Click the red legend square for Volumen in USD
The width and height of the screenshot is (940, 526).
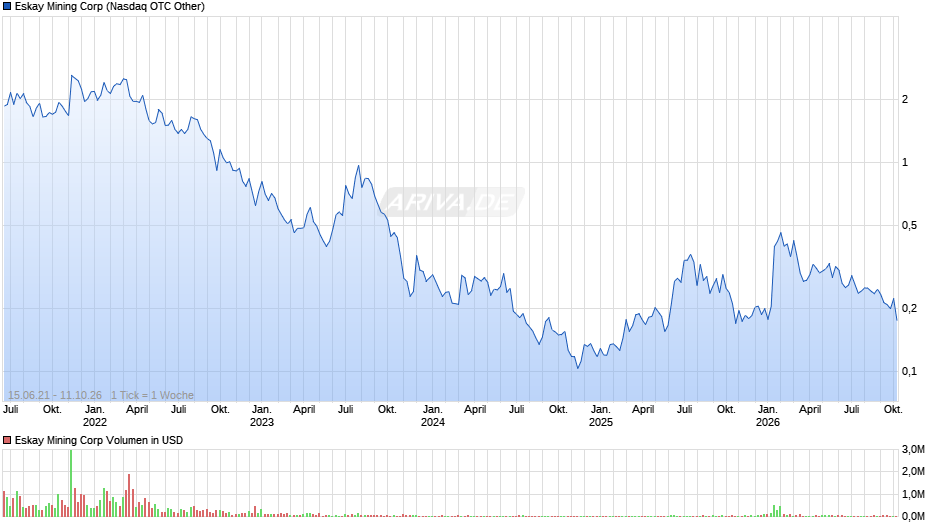7,440
